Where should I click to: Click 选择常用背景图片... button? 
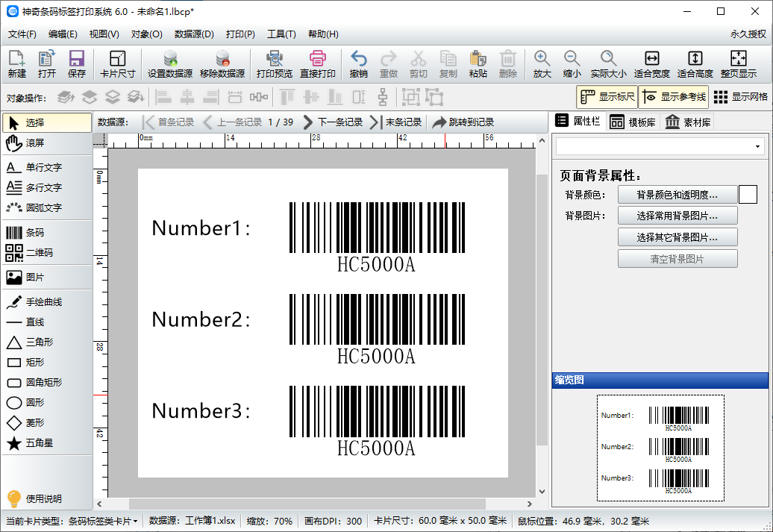677,216
